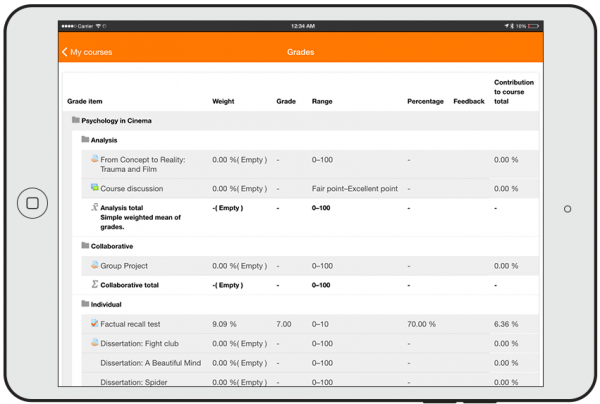Click the Psychology in Cinema folder icon

click(x=76, y=120)
